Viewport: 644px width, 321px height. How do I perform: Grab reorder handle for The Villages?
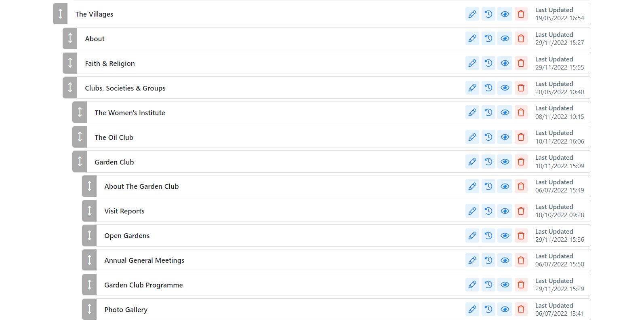60,14
